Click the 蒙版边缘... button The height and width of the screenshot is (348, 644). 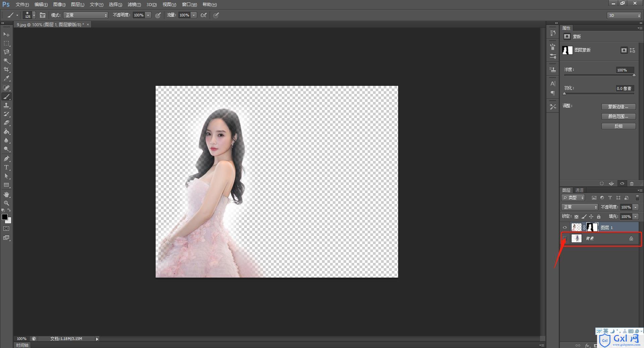[x=619, y=107]
